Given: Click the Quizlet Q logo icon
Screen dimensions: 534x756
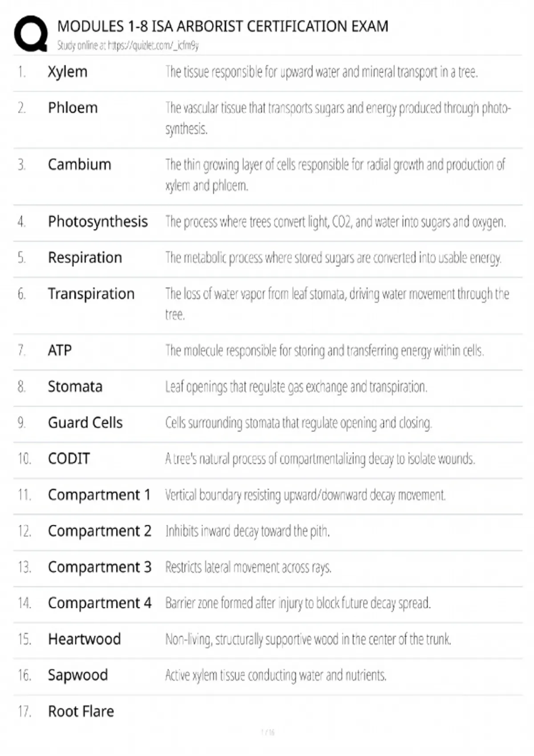Looking at the screenshot, I should 31,34.
